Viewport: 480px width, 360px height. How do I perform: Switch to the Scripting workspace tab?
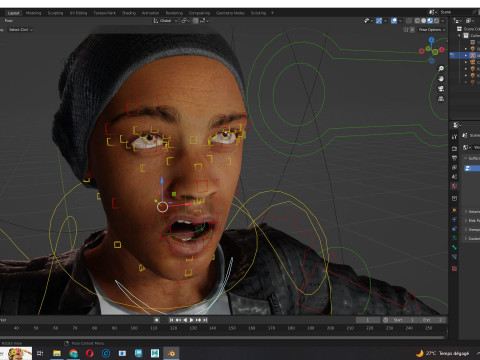click(x=258, y=13)
